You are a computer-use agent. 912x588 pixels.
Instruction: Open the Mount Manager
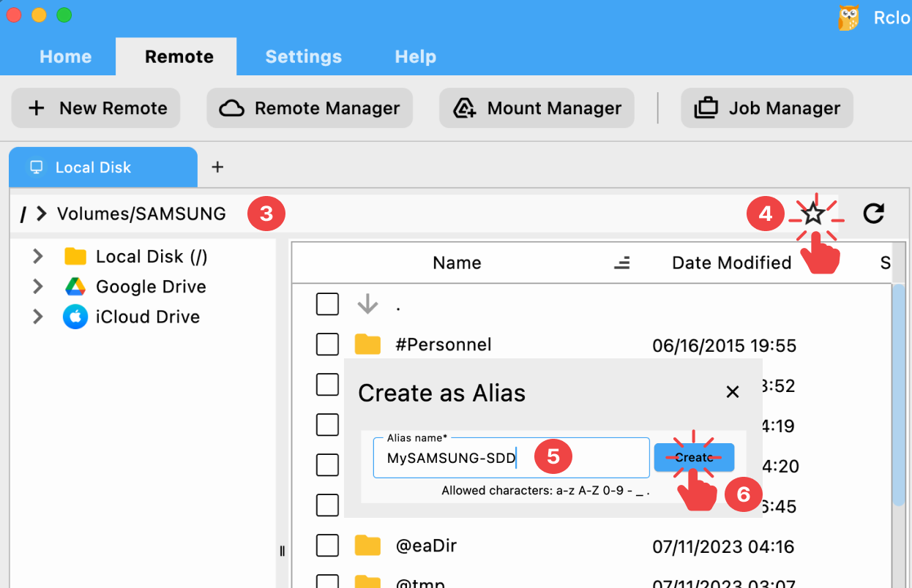coord(537,108)
